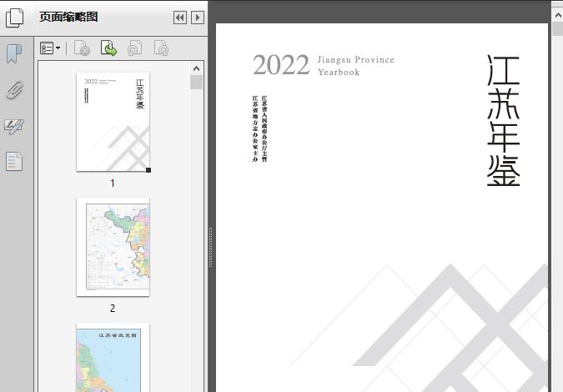
Task: Select the third page thumbnail with blue map
Action: (x=113, y=358)
